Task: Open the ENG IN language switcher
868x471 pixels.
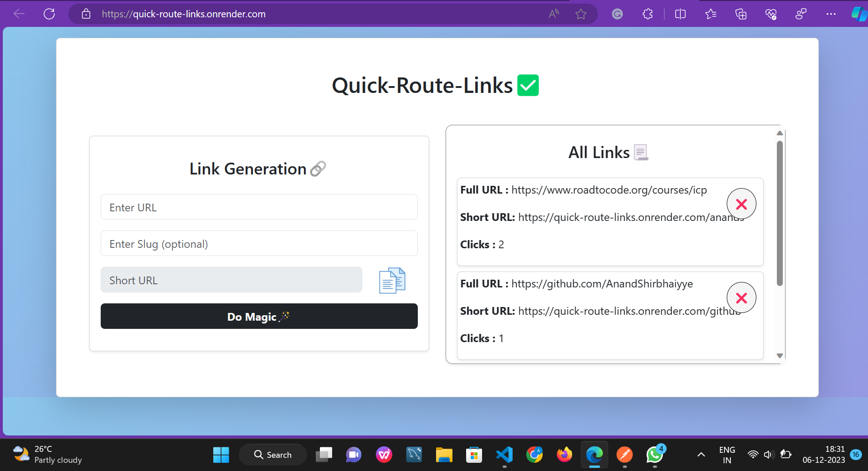Action: point(727,455)
